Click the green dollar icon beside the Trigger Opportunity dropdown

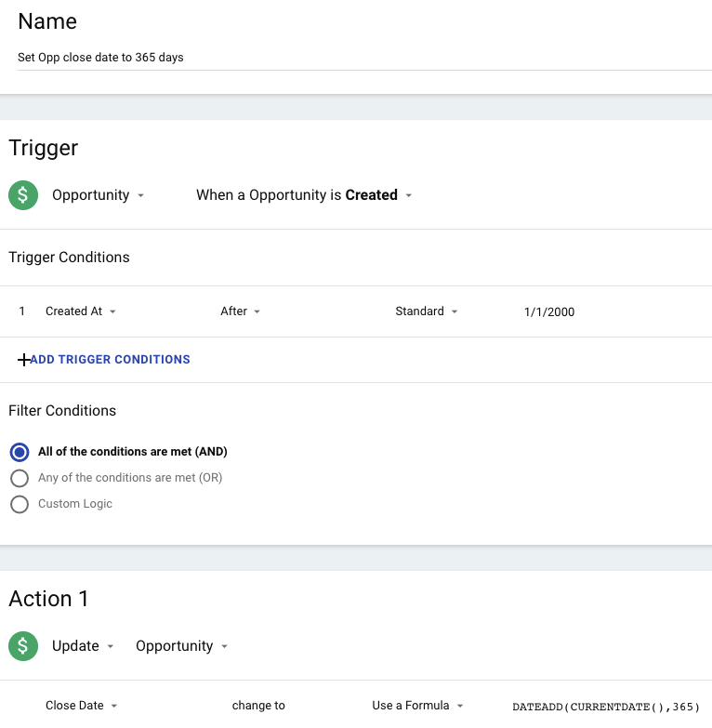pyautogui.click(x=23, y=195)
